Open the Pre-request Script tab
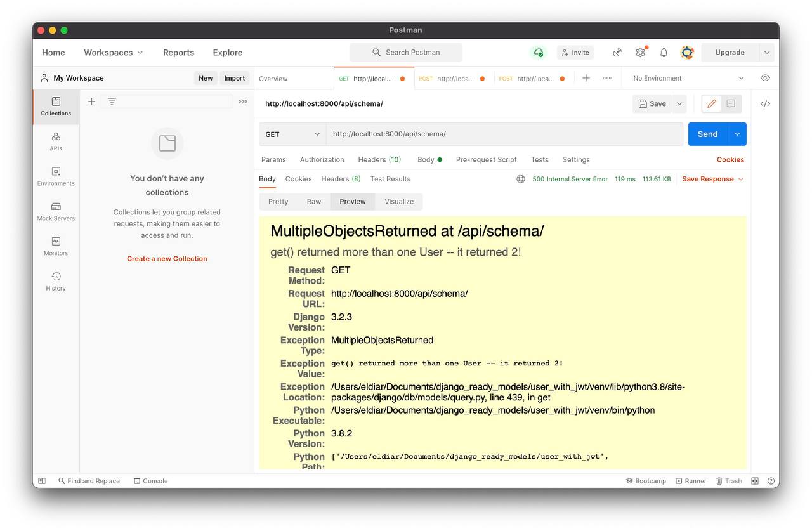This screenshot has width=812, height=531. (486, 160)
